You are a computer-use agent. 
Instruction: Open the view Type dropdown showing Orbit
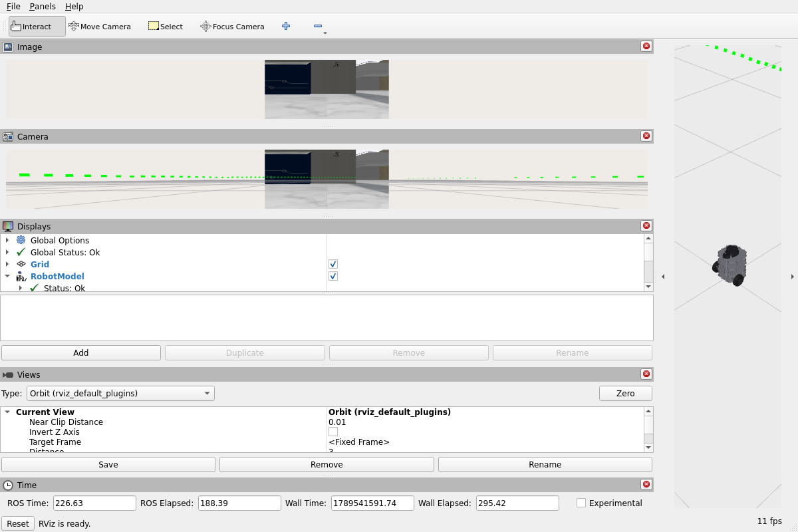(x=120, y=393)
